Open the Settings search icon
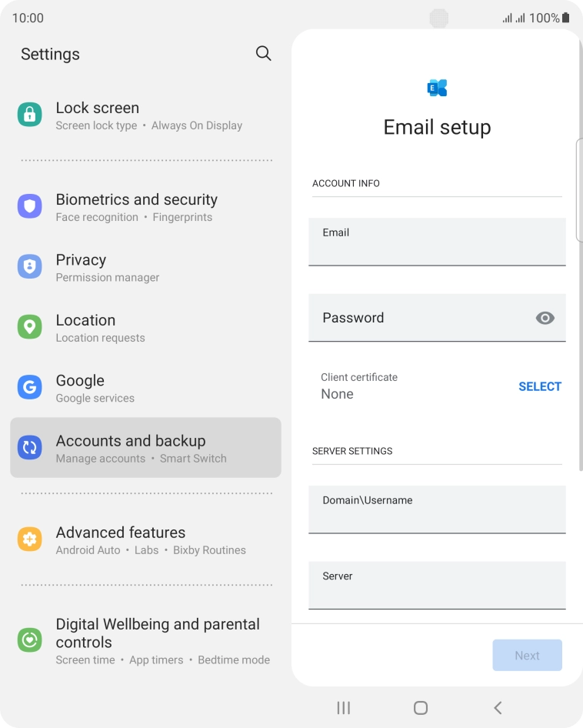Image resolution: width=583 pixels, height=728 pixels. pos(263,53)
